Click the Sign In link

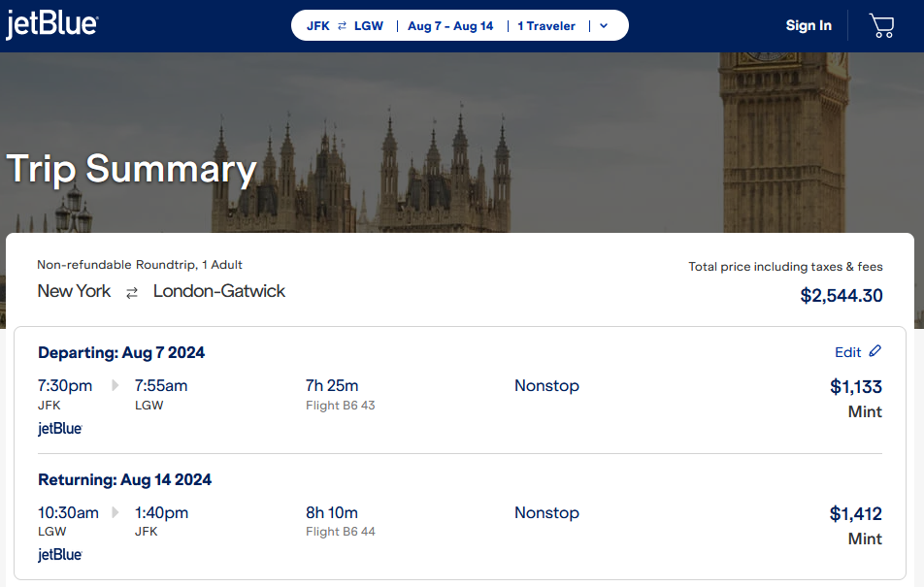click(x=808, y=26)
